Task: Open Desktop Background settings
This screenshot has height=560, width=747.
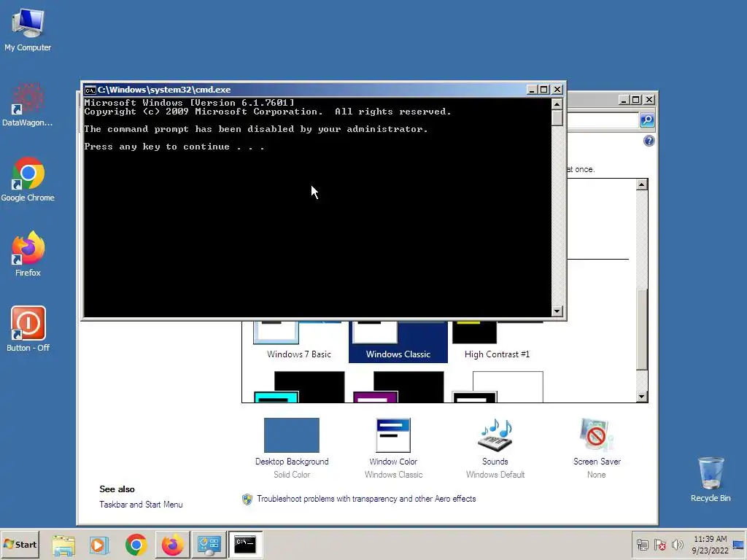Action: (x=292, y=448)
